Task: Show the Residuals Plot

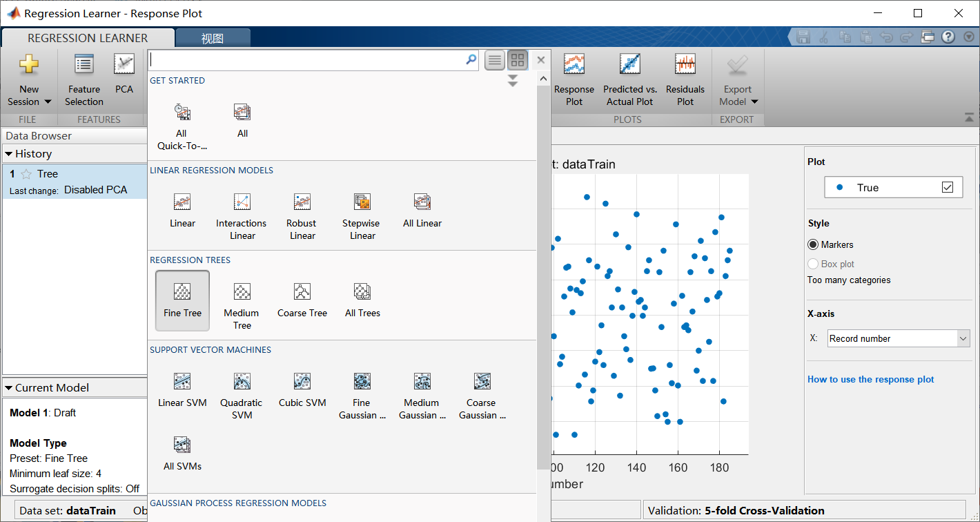Action: [x=685, y=80]
